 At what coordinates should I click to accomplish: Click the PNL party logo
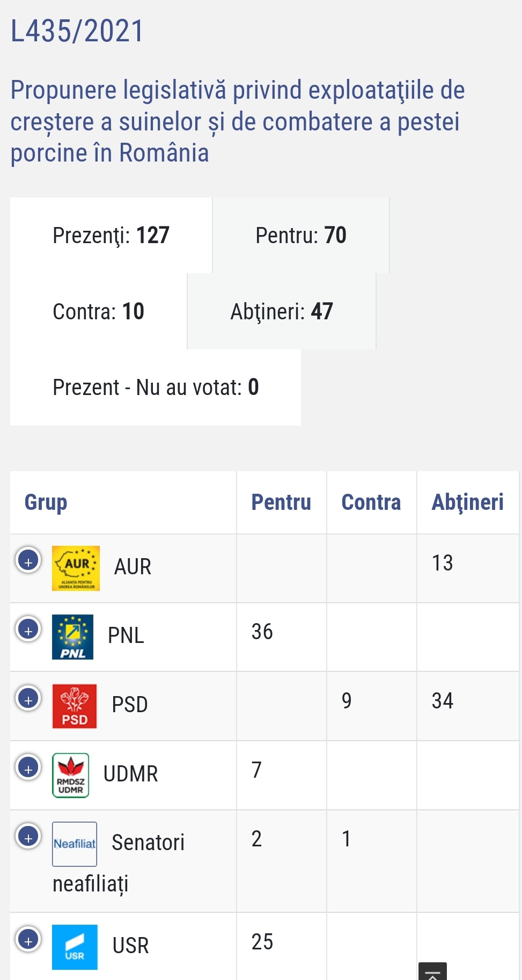coord(72,637)
